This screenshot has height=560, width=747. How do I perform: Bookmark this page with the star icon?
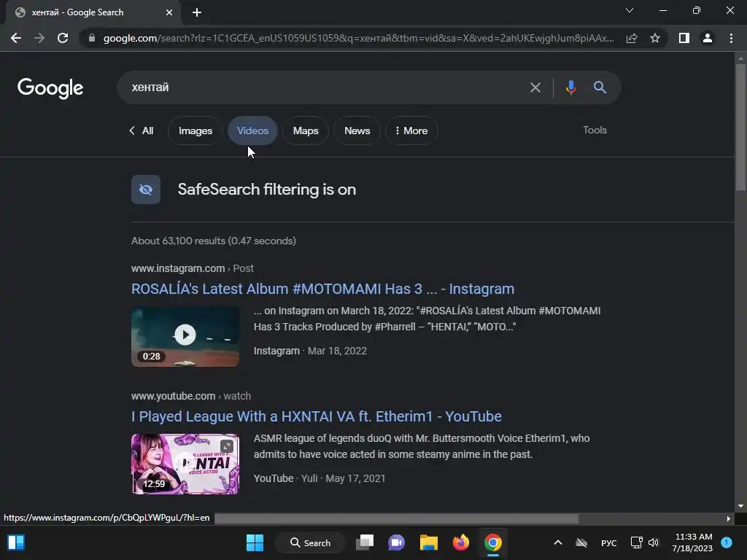tap(655, 38)
